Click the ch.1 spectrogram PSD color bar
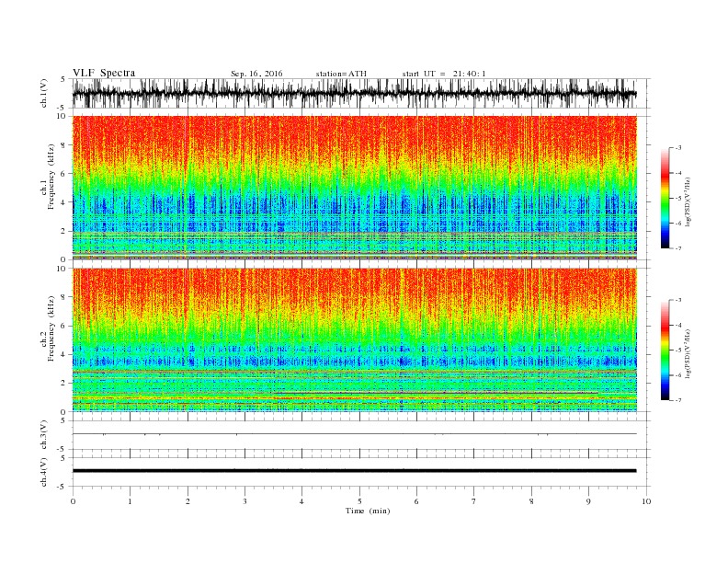The width and height of the screenshot is (728, 563). [665, 198]
